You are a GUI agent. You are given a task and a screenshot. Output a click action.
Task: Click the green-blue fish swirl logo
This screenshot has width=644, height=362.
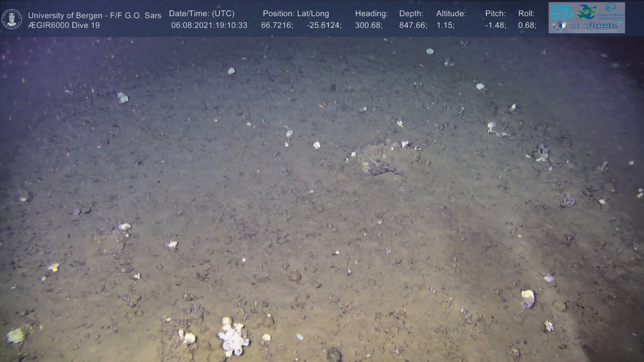click(587, 12)
